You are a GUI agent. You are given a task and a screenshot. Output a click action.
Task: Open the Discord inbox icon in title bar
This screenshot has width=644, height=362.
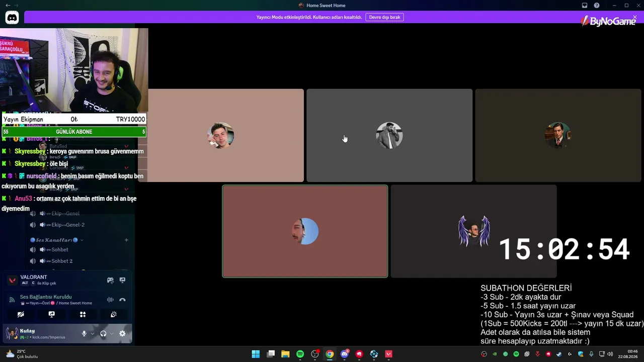585,6
